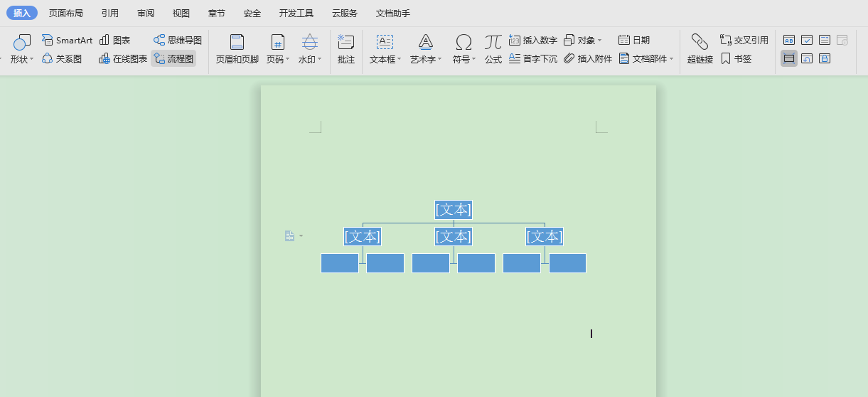Expand the Page Number (页码) dropdown arrow
Screen dimensions: 868x397
pos(287,59)
